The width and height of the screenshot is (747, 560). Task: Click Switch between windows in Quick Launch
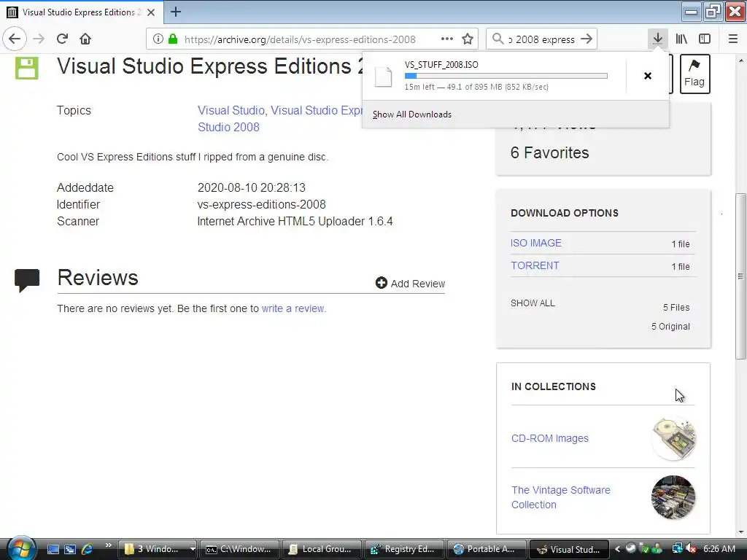click(70, 549)
